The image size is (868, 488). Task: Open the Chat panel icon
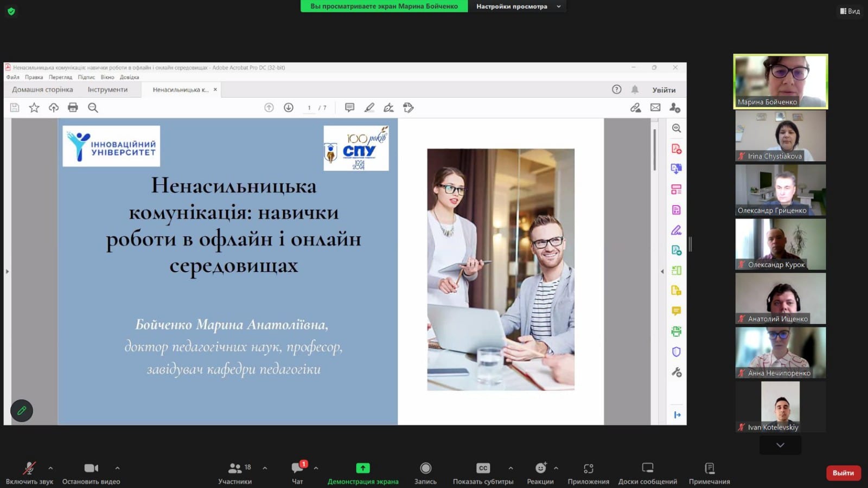click(298, 468)
